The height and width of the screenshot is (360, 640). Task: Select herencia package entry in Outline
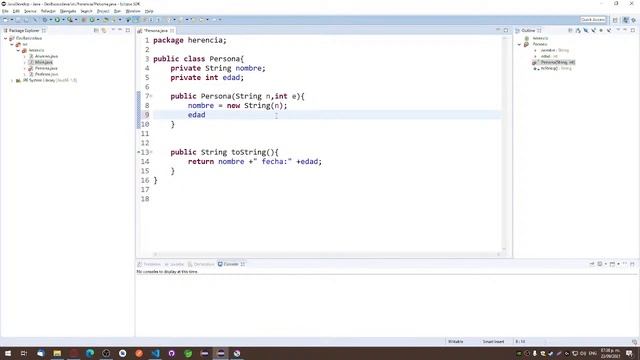pyautogui.click(x=537, y=38)
